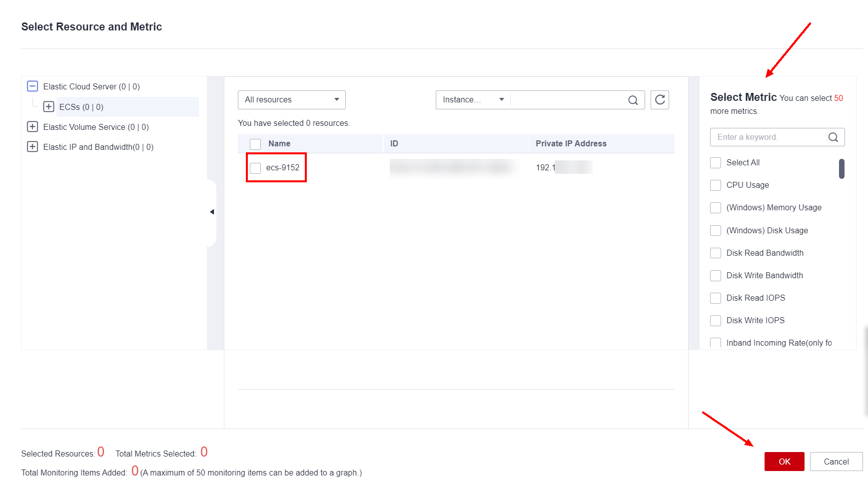The height and width of the screenshot is (490, 868).
Task: Select the ECSs item in the tree
Action: [x=81, y=107]
